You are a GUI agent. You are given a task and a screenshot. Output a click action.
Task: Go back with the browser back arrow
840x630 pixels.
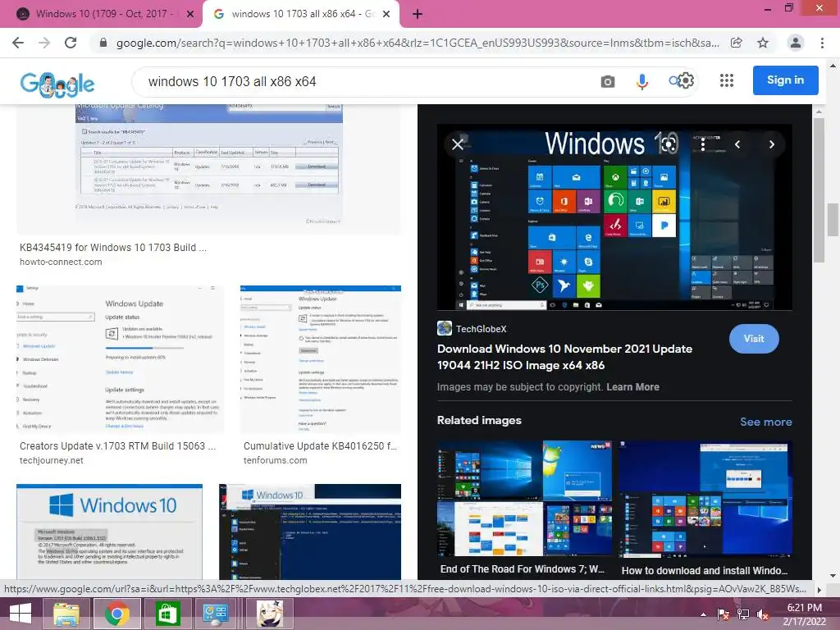click(x=18, y=43)
